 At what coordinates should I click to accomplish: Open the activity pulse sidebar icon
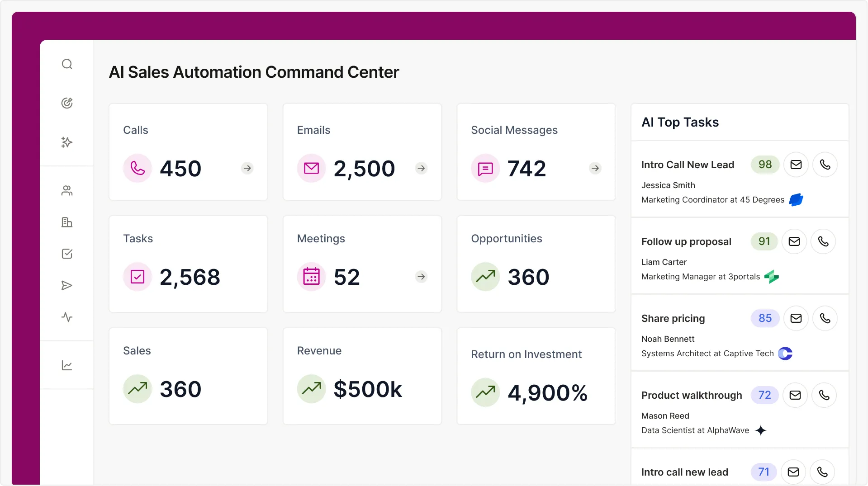coord(67,317)
